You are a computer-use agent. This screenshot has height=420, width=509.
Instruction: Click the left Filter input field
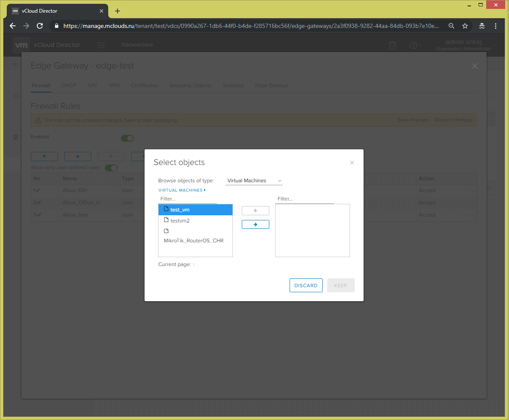point(188,199)
